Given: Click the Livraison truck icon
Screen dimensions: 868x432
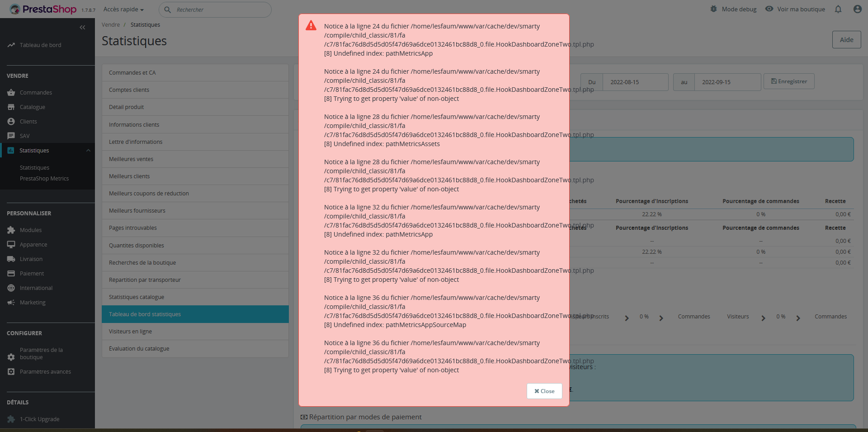Looking at the screenshot, I should click(x=11, y=259).
